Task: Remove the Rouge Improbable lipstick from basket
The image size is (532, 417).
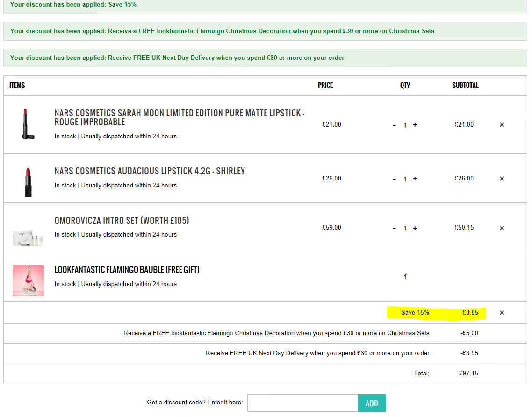Action: [x=502, y=125]
